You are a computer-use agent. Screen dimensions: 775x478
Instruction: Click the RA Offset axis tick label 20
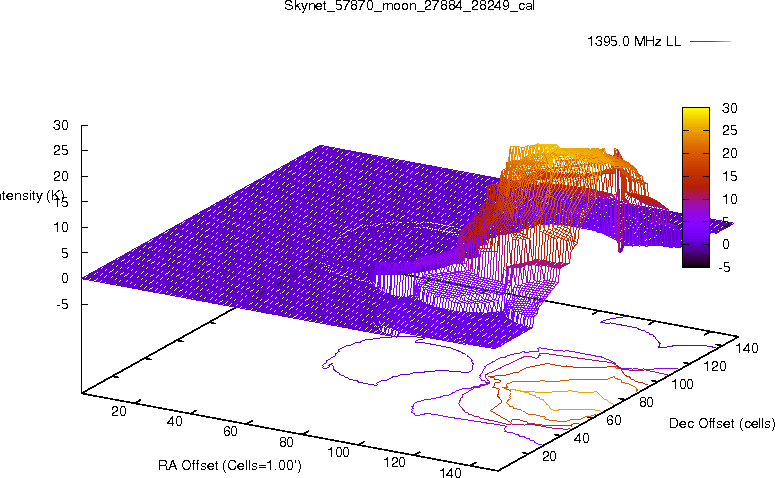pyautogui.click(x=119, y=411)
